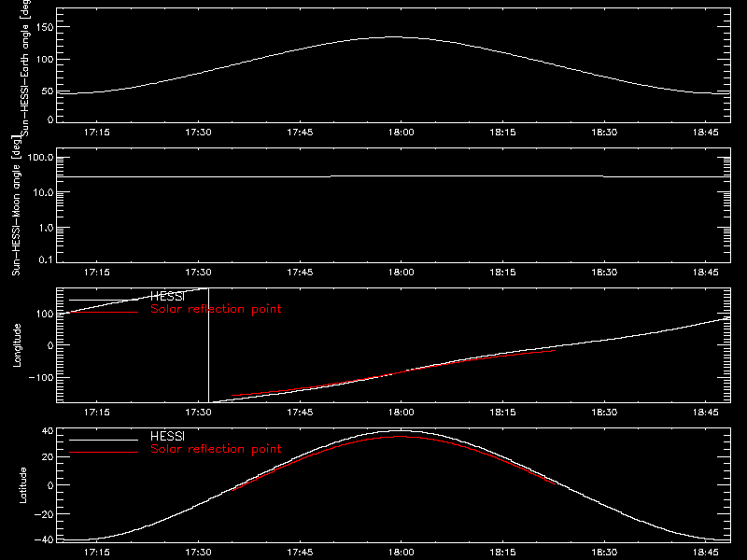Click the HESSI legend label in Latitude plot
747x560 pixels.
[167, 436]
